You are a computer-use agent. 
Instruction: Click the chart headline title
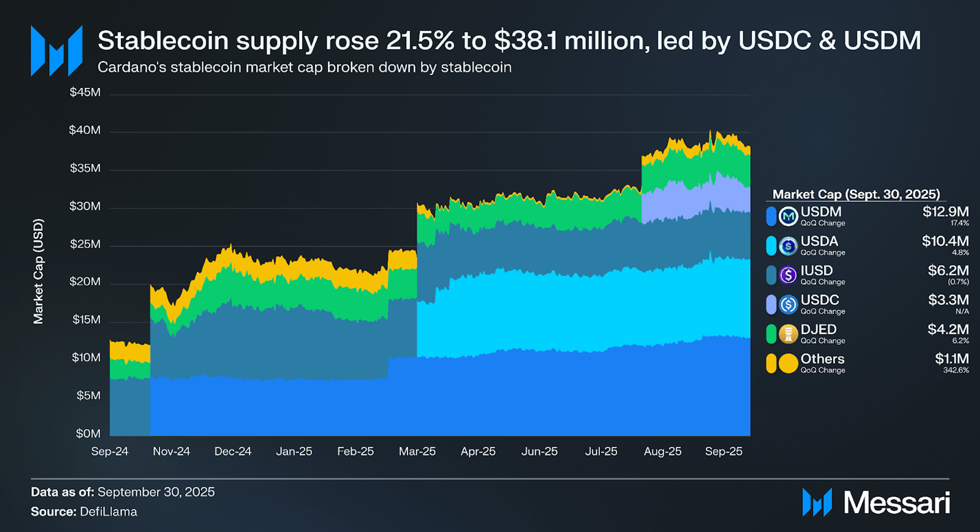point(509,40)
